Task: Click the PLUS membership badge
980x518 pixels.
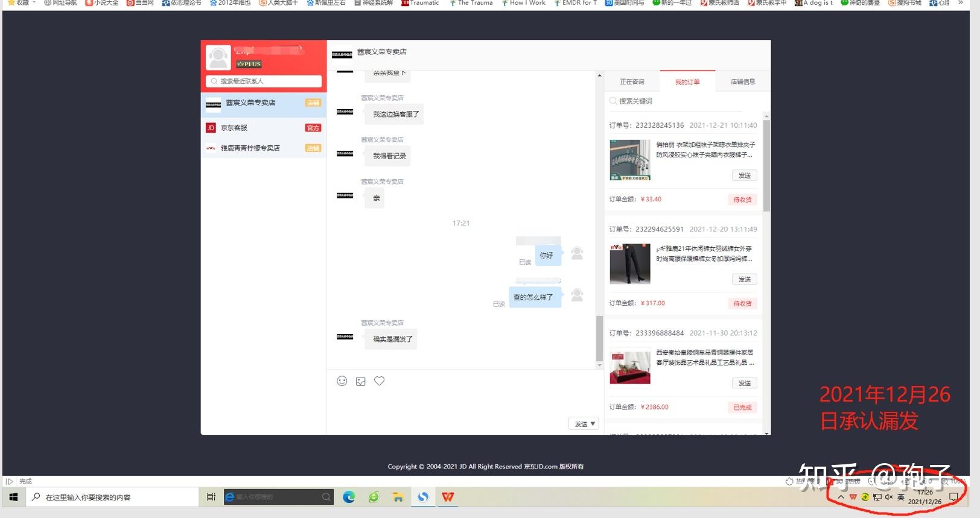Action: tap(249, 64)
